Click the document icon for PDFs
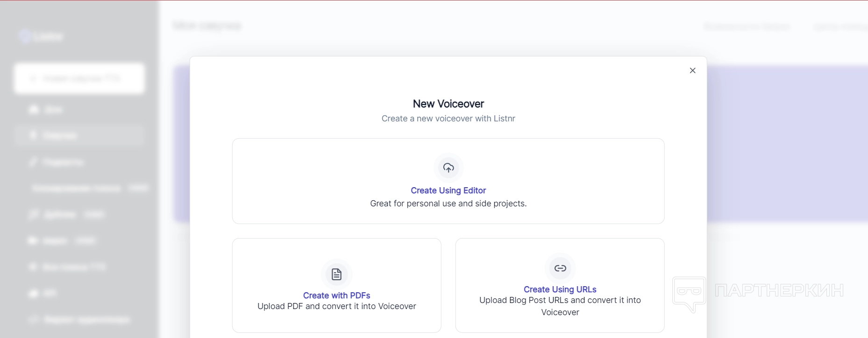Image resolution: width=868 pixels, height=338 pixels. (336, 274)
